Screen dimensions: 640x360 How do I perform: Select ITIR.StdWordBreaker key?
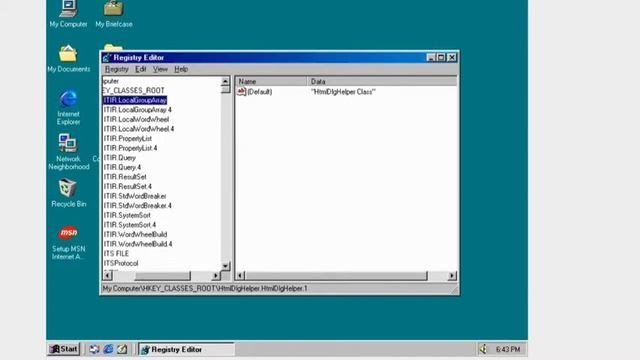135,196
